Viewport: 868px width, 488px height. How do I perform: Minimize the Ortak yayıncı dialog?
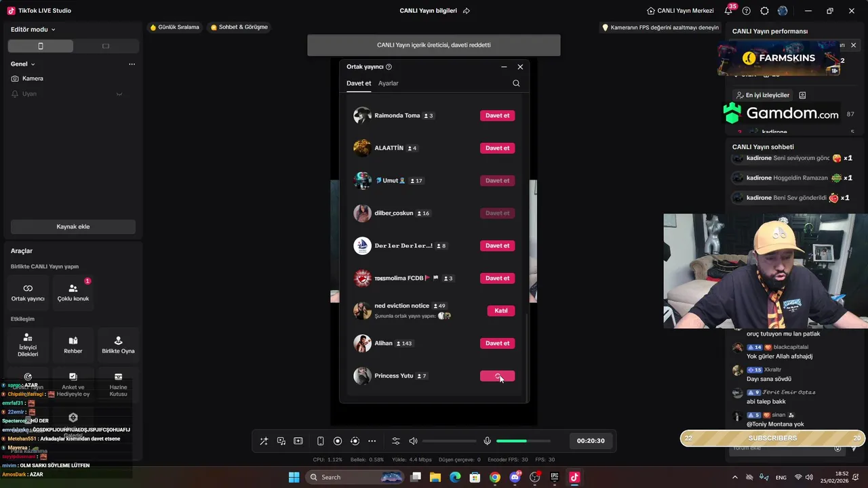pyautogui.click(x=504, y=66)
